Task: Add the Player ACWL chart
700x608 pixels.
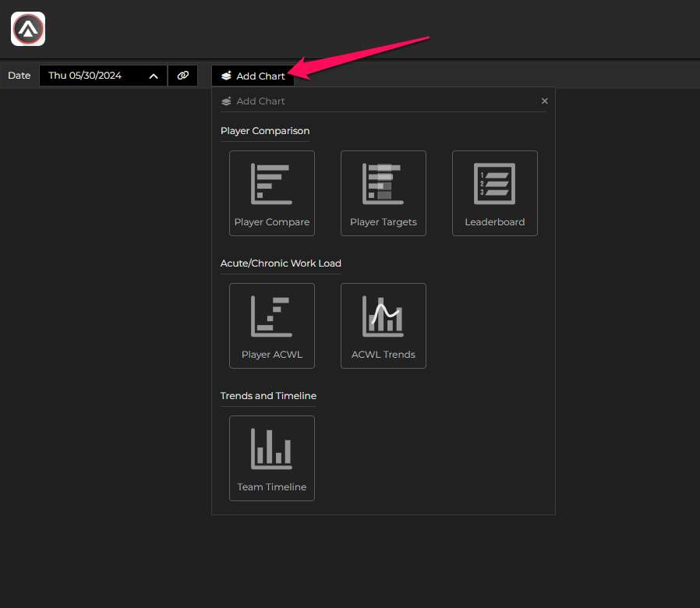Action: coord(272,326)
